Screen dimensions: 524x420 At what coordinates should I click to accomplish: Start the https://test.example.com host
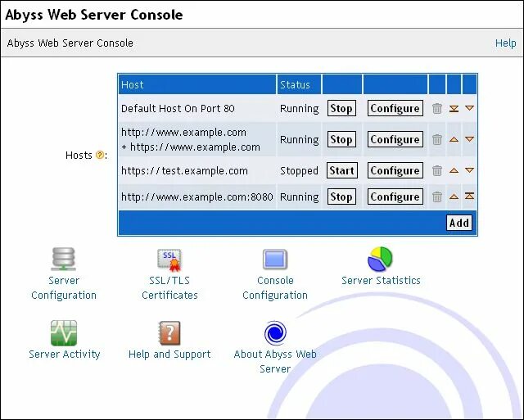coord(342,170)
